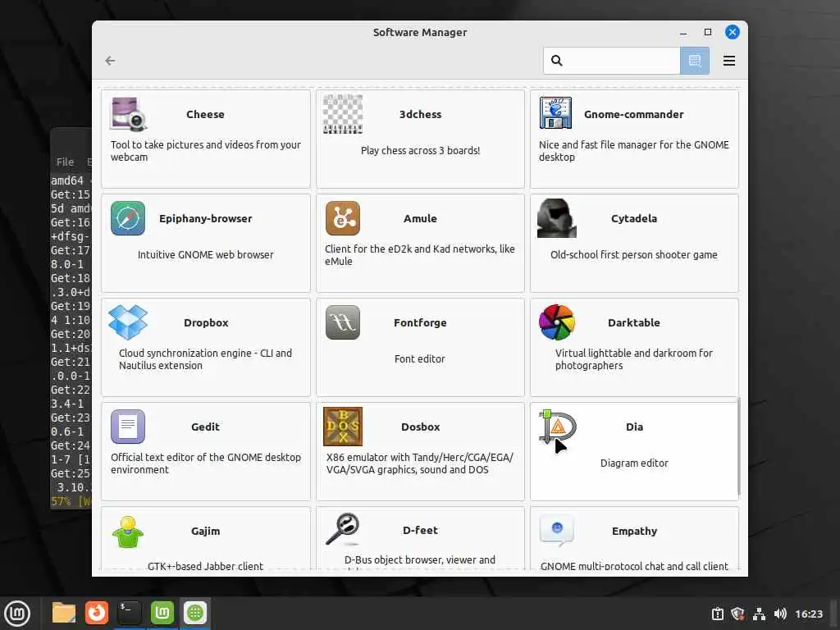Click Darktable 'Virtual lighttable' description
Image resolution: width=840 pixels, height=630 pixels.
coord(634,359)
